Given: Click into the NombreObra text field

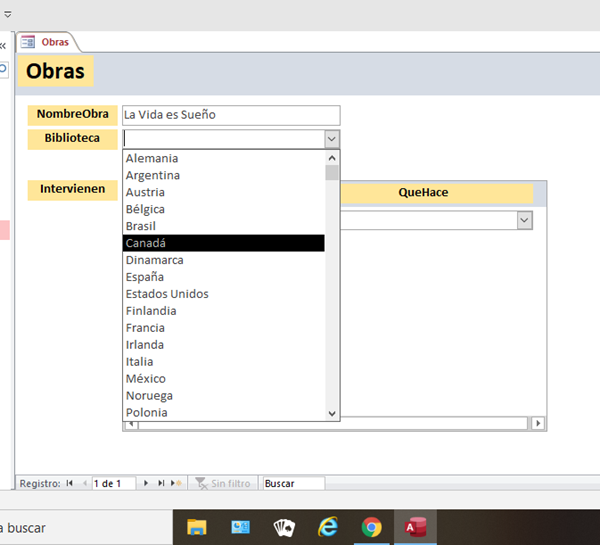Looking at the screenshot, I should pos(231,115).
